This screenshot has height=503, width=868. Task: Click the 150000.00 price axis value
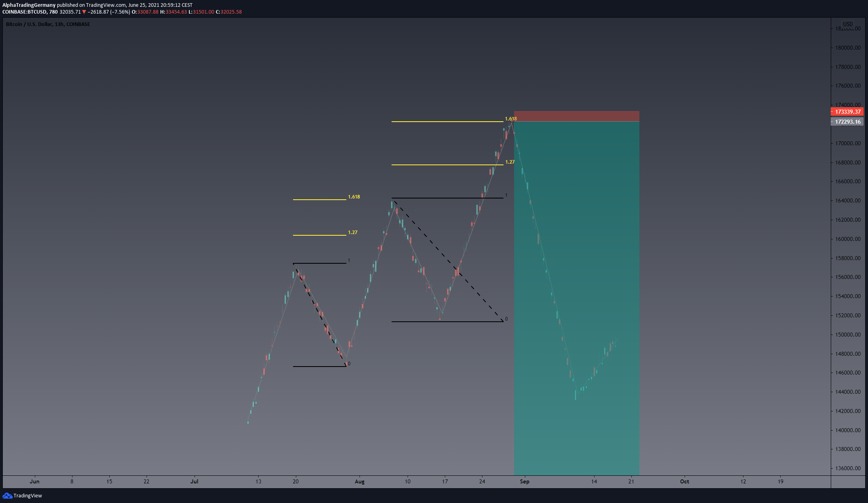848,335
